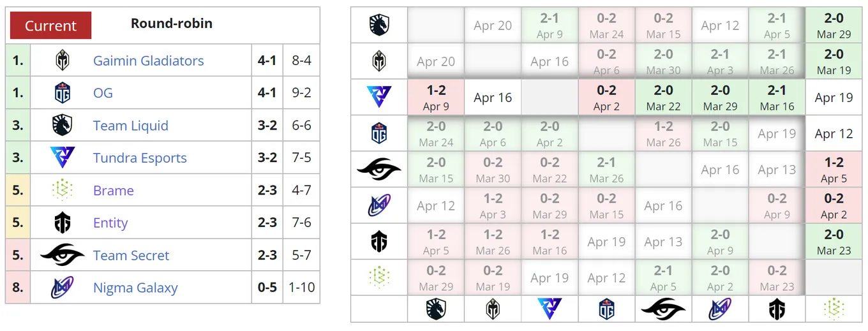Image resolution: width=868 pixels, height=331 pixels.
Task: Click the Team Secret eye logo in standings
Action: pos(62,255)
